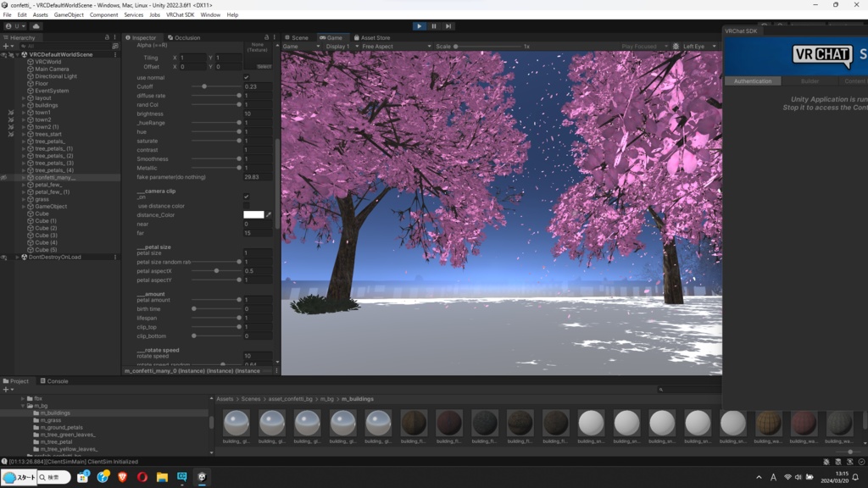Image resolution: width=868 pixels, height=488 pixels.
Task: Expand the layout object in Hierarchy
Action: point(24,98)
